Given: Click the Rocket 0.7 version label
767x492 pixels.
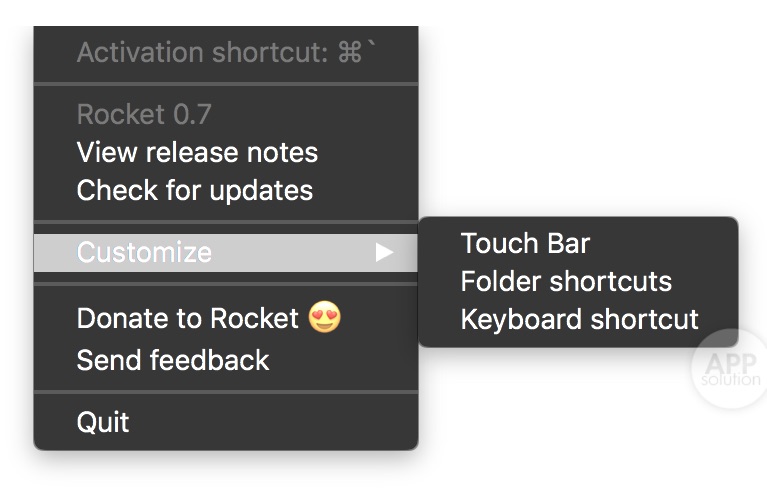Looking at the screenshot, I should click(144, 114).
